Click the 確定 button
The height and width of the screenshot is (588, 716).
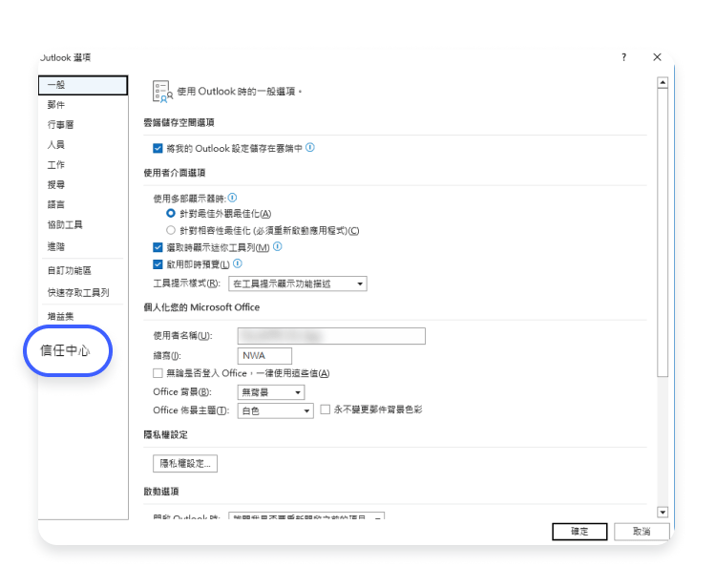point(579,532)
